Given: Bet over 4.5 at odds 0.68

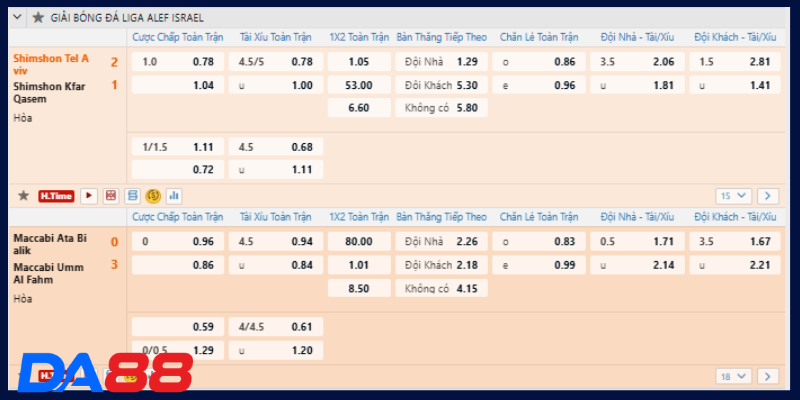Looking at the screenshot, I should click(x=276, y=147).
